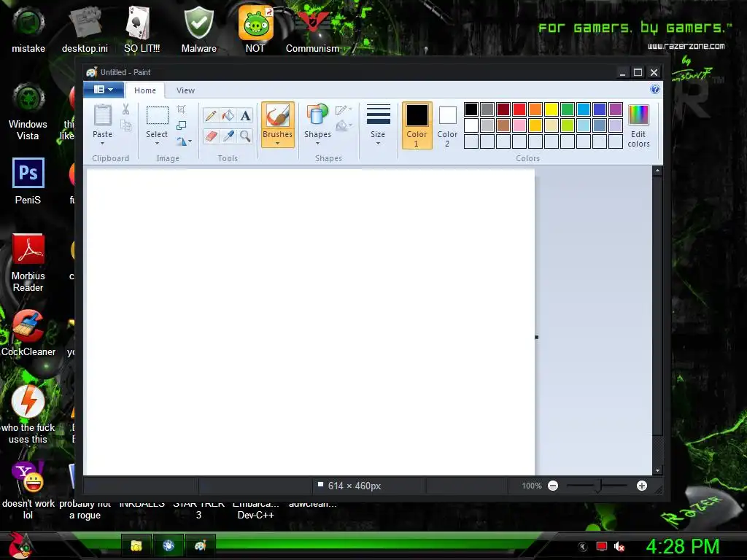Expand the Shapes dropdown arrow

[317, 143]
